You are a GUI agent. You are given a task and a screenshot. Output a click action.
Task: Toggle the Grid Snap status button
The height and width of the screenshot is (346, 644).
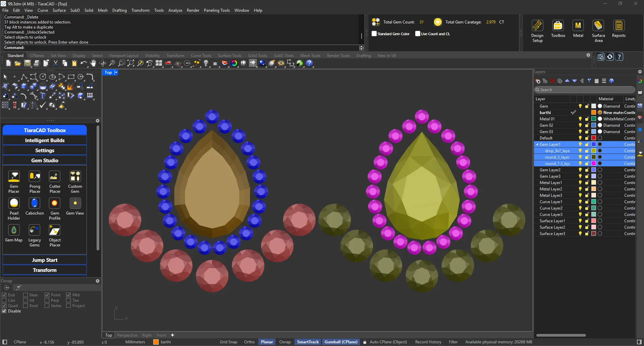pos(228,342)
